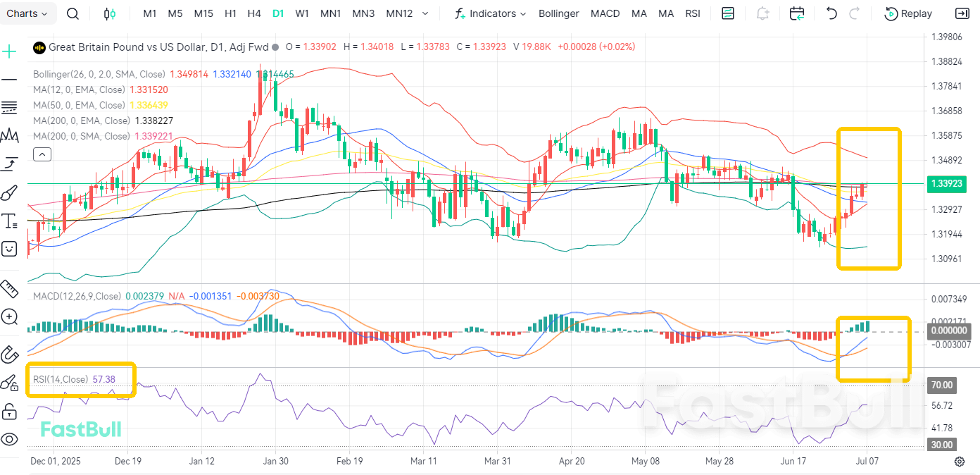Open the emoji sticker tool
The image size is (980, 475).
coord(9,248)
